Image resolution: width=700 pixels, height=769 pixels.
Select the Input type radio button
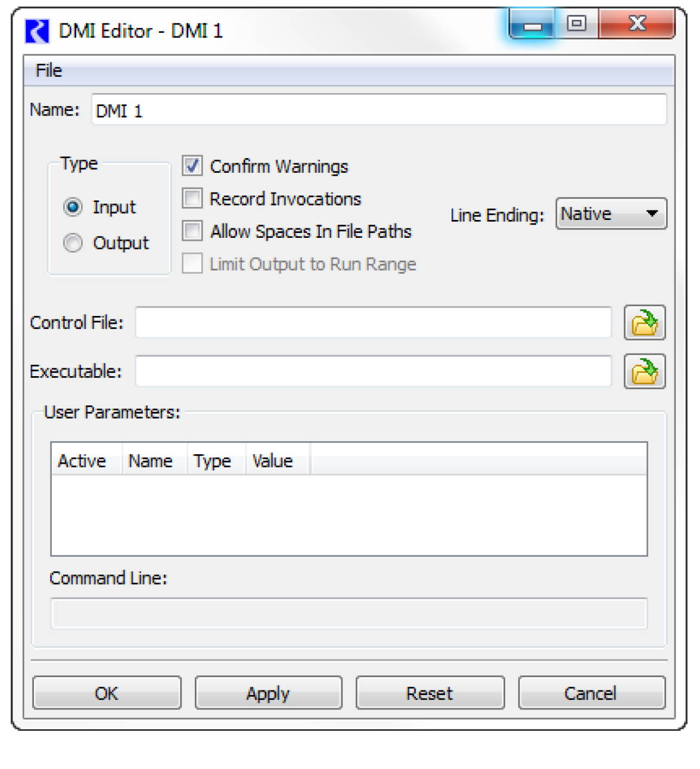(x=73, y=207)
